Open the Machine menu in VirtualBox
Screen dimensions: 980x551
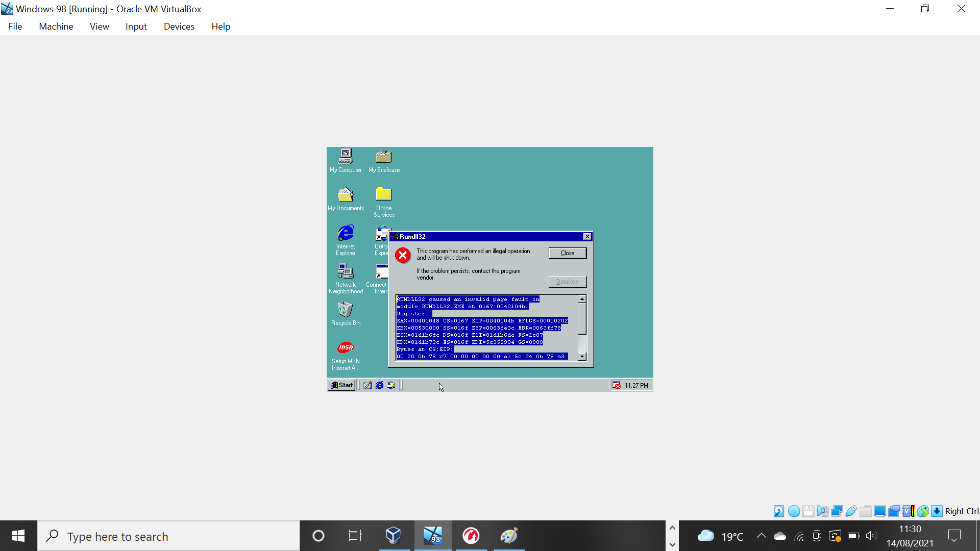[56, 27]
